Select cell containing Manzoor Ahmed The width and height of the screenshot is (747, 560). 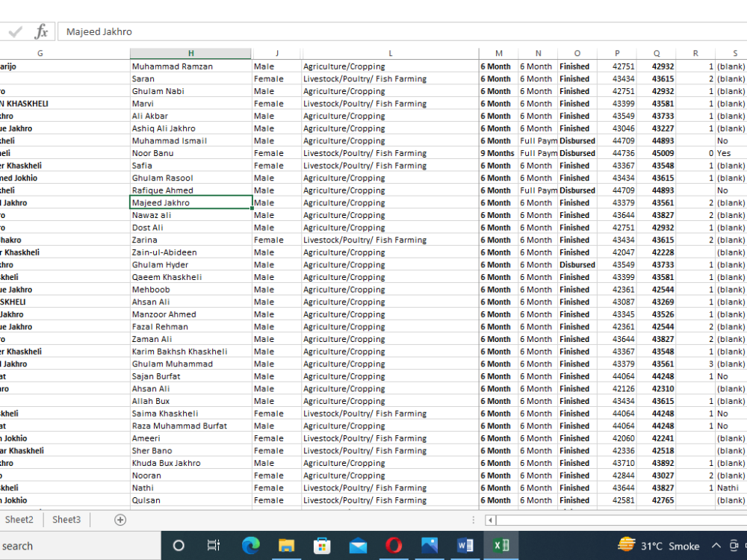[190, 314]
